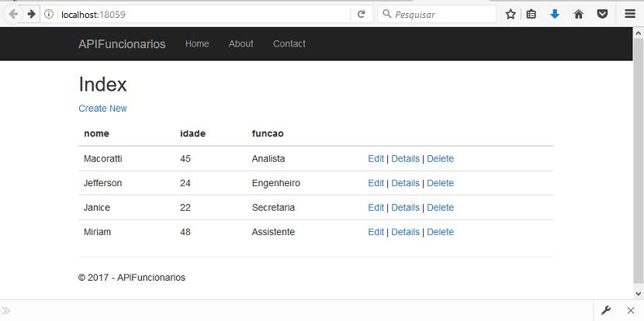Reload the page with refresh icon
Viewport: 644px width, 321px height.
coord(361,15)
